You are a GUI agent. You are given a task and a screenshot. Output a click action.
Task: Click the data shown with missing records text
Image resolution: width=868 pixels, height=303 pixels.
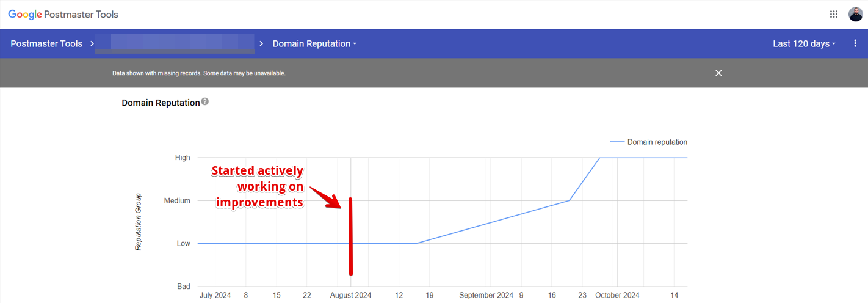[x=199, y=73]
